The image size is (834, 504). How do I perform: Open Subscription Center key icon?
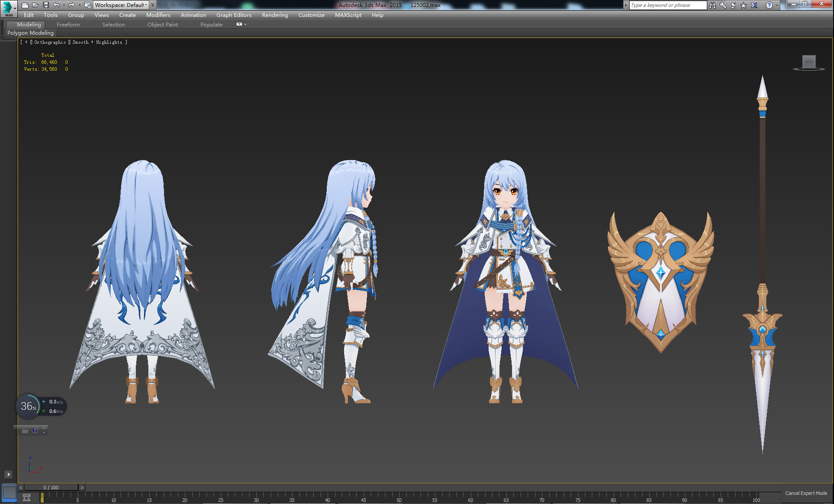[723, 5]
